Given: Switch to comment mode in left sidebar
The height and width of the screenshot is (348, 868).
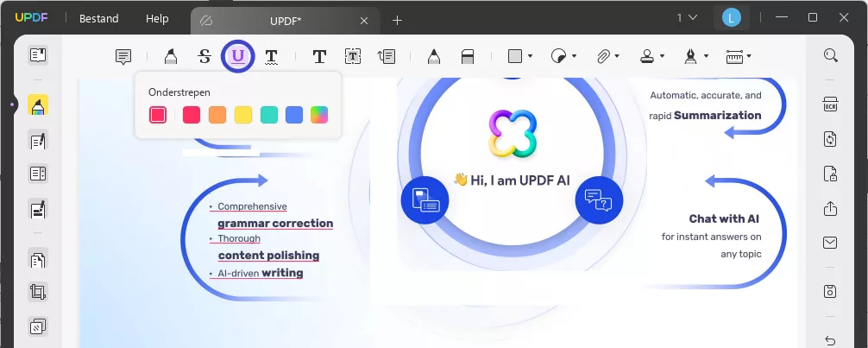Looking at the screenshot, I should (38, 104).
